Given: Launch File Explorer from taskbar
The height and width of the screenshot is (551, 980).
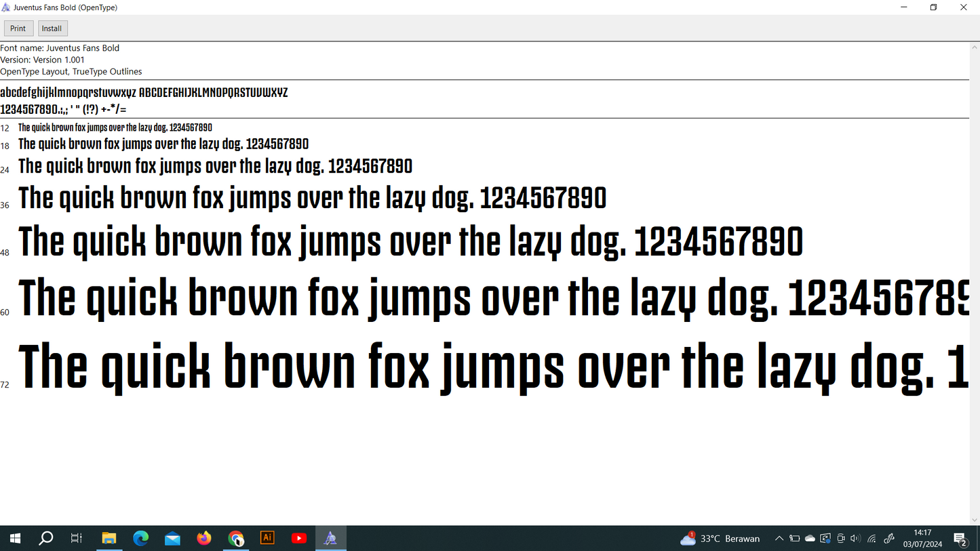Looking at the screenshot, I should (x=109, y=539).
